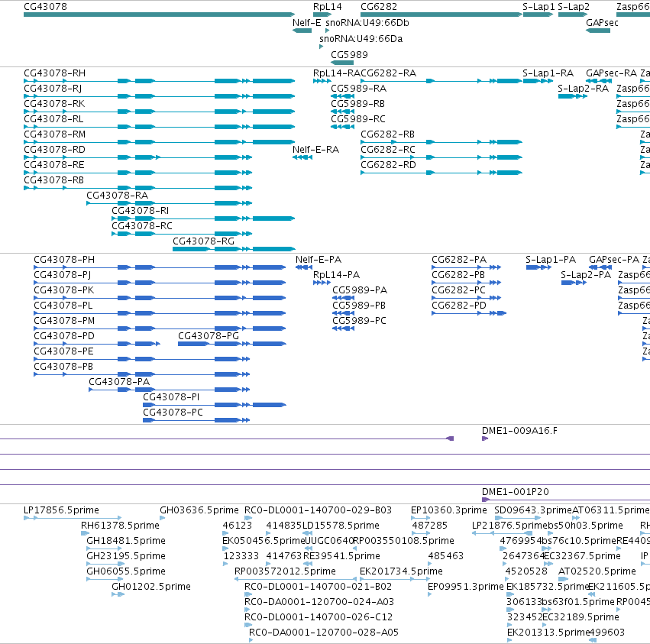650x644 pixels.
Task: Select the Nelf-E-PA protein label
Action: pyautogui.click(x=319, y=260)
